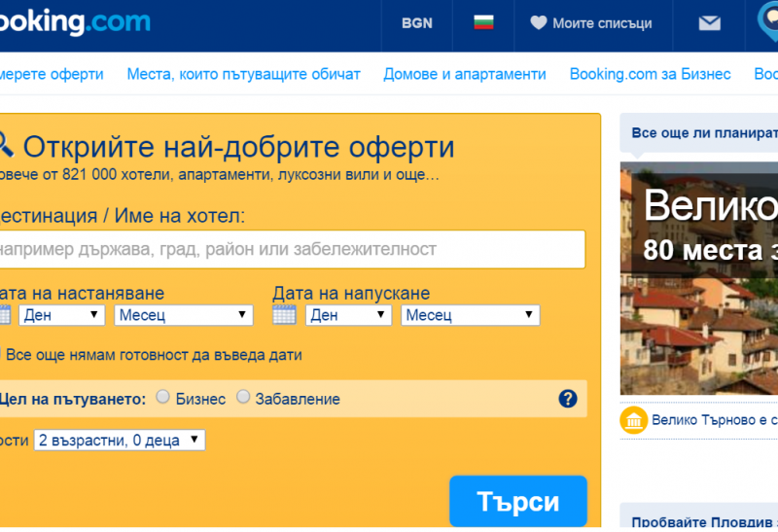
Task: Open the Велико Търново е link
Action: pos(715,420)
